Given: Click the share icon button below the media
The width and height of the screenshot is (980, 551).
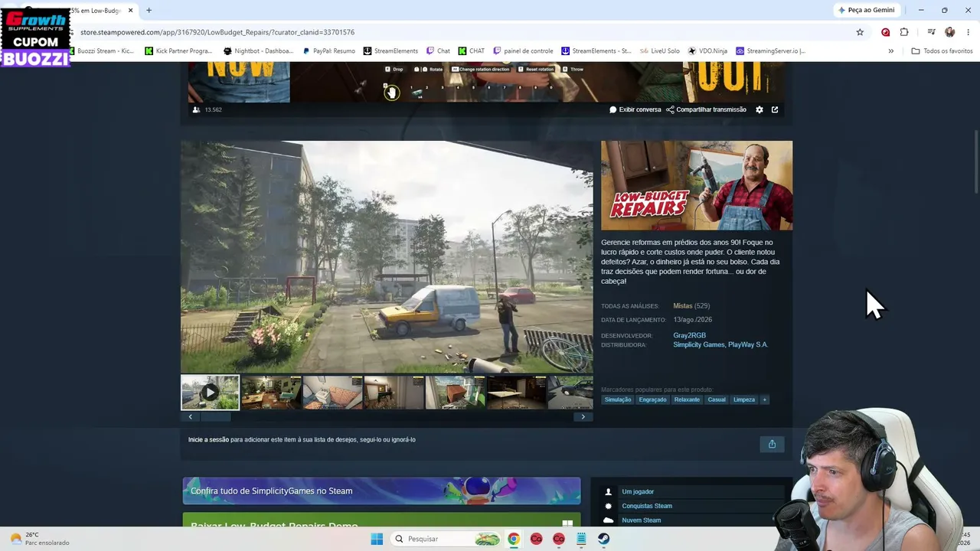Looking at the screenshot, I should [772, 444].
